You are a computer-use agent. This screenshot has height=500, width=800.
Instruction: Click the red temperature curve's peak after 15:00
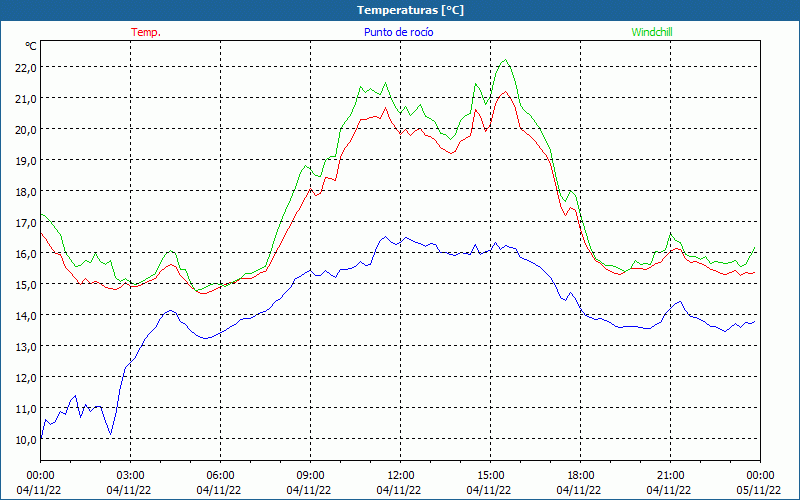coord(506,92)
